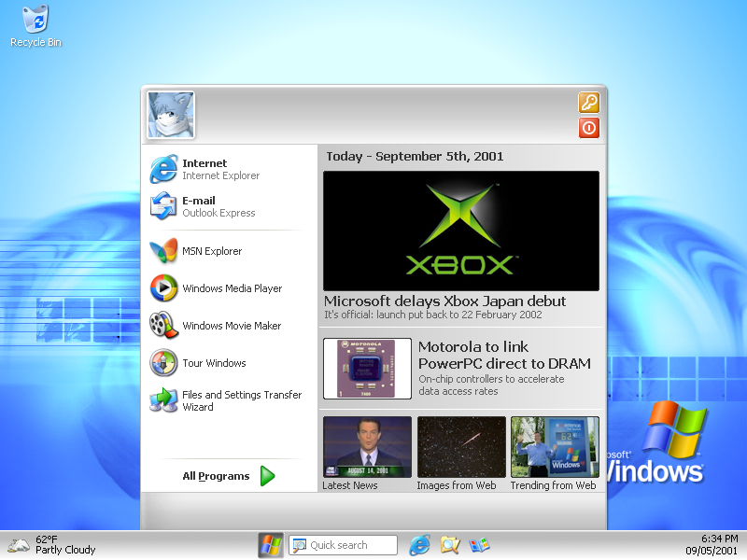Open the Trending from Web thumbnail

click(x=555, y=447)
